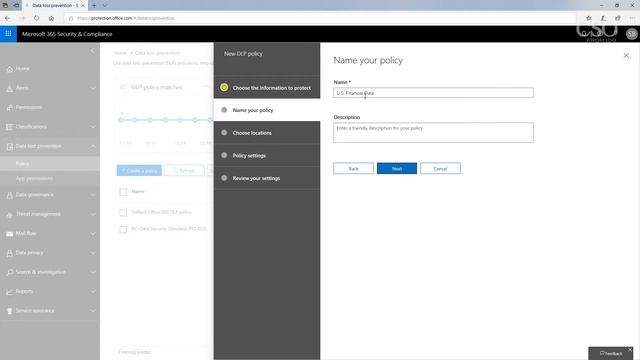Click the Service assurance icon
The height and width of the screenshot is (360, 640).
pyautogui.click(x=10, y=311)
